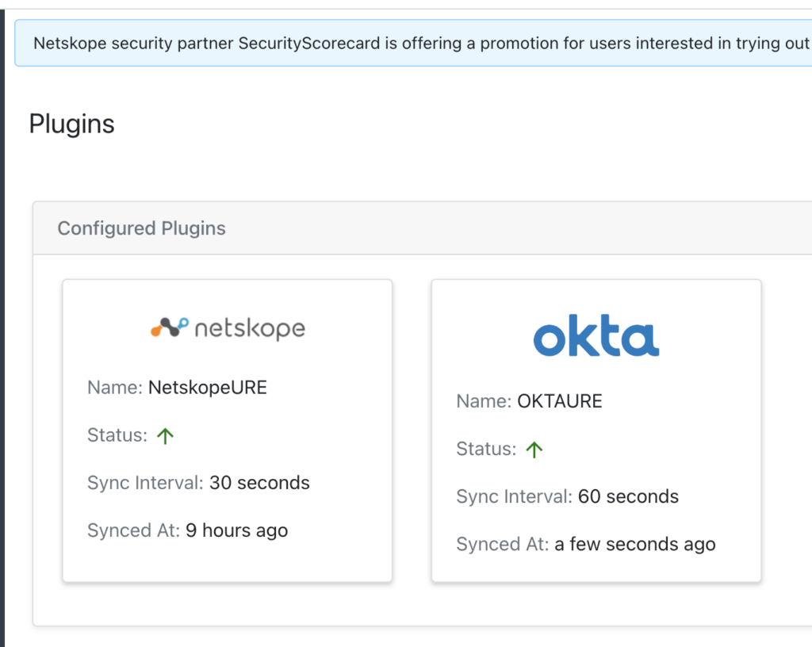
Task: Open the NetskopeURE plugin card
Action: [x=228, y=431]
